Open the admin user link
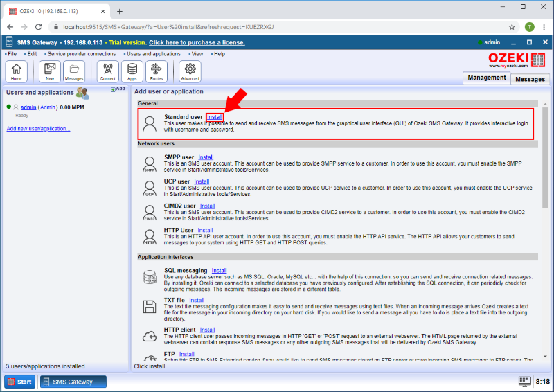The width and height of the screenshot is (554, 392). [28, 107]
